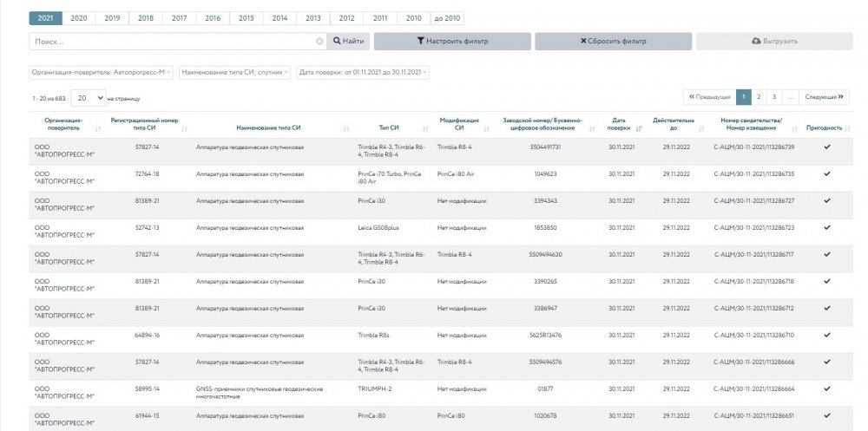The image size is (868, 431).
Task: Switch to the 2020 year tab
Action: click(78, 17)
